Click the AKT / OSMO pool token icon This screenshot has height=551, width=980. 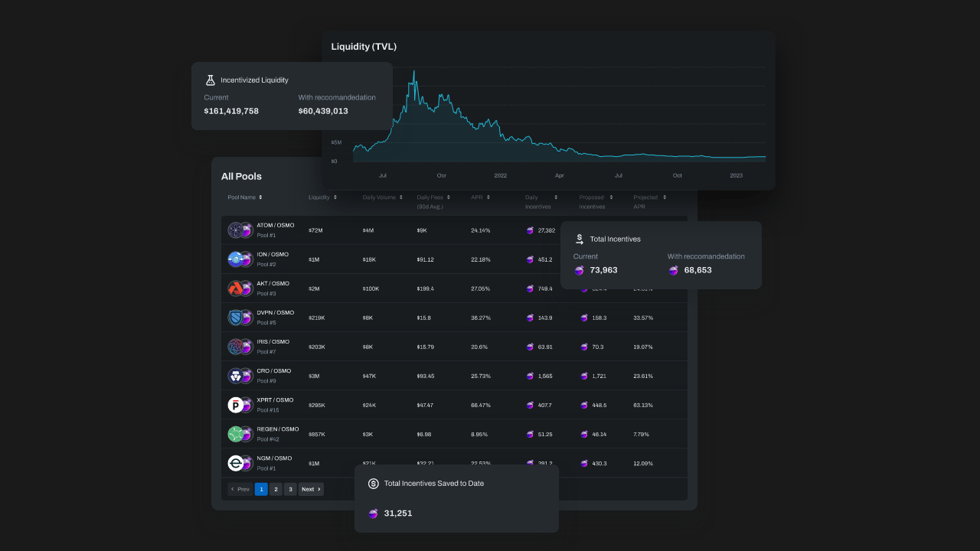point(240,289)
